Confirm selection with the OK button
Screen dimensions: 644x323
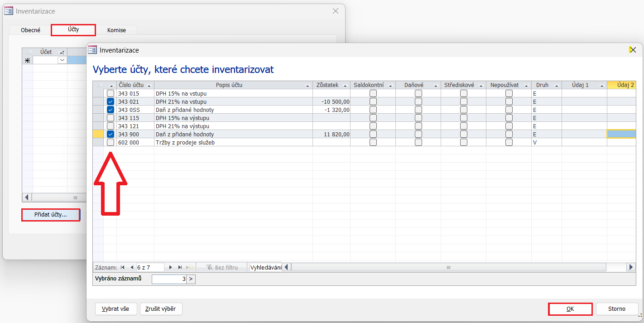tap(570, 309)
